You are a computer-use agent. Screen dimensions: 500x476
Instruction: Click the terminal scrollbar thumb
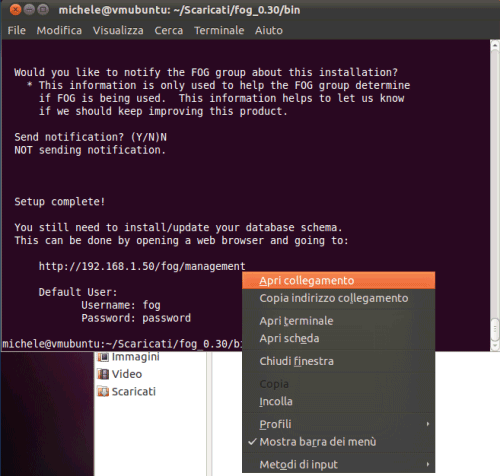point(495,330)
